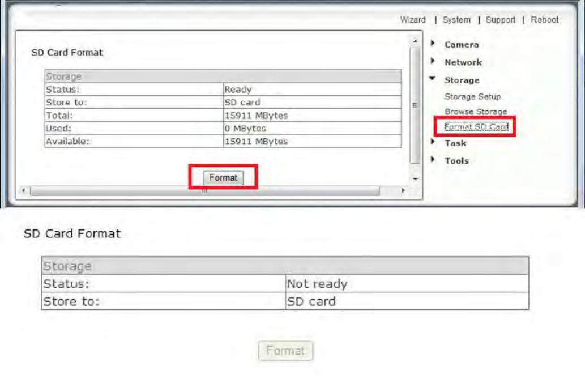Click the Total: label

click(x=59, y=116)
